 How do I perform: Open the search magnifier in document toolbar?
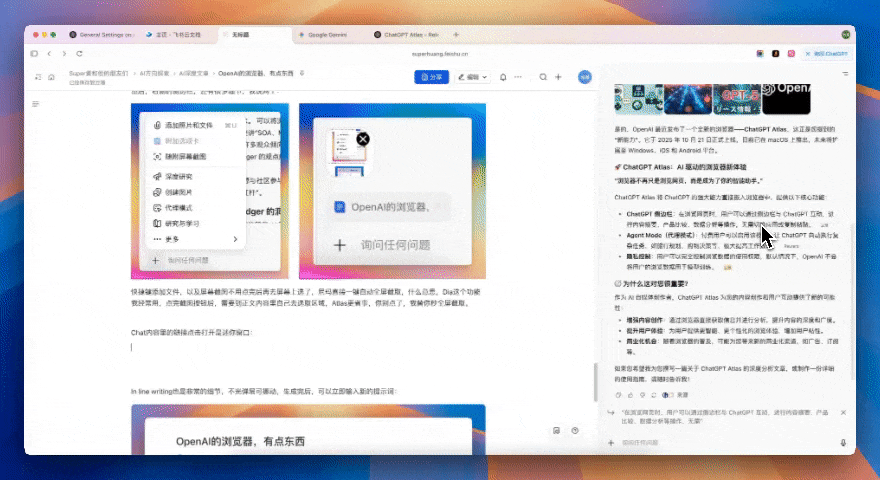543,76
